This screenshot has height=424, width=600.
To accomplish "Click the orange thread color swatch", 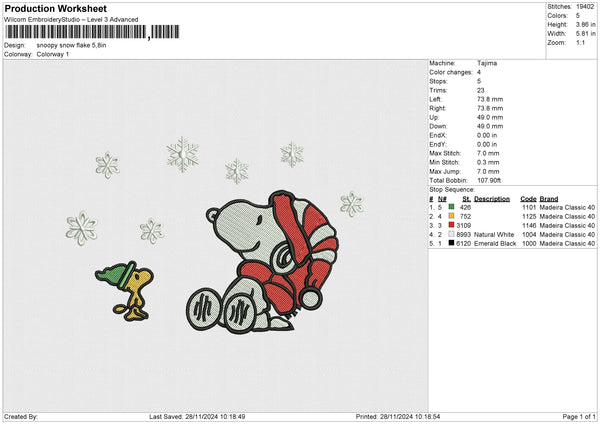I will coord(451,216).
